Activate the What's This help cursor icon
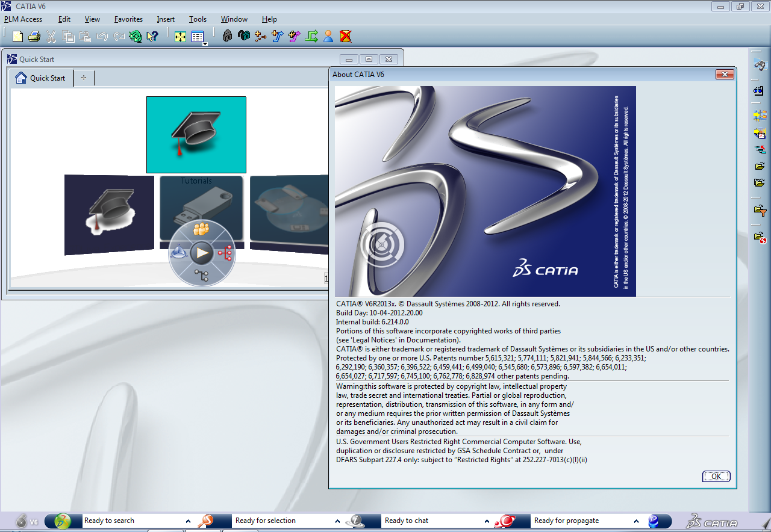 pyautogui.click(x=152, y=36)
